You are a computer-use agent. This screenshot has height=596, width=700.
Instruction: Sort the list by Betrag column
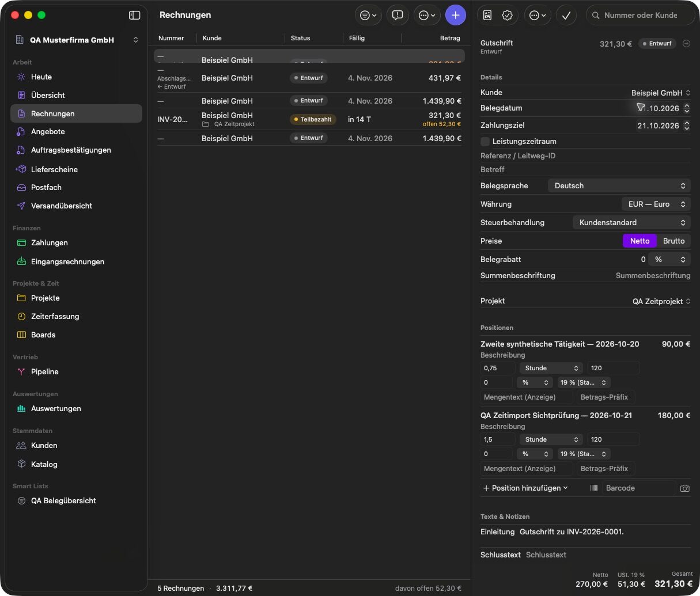pos(450,38)
